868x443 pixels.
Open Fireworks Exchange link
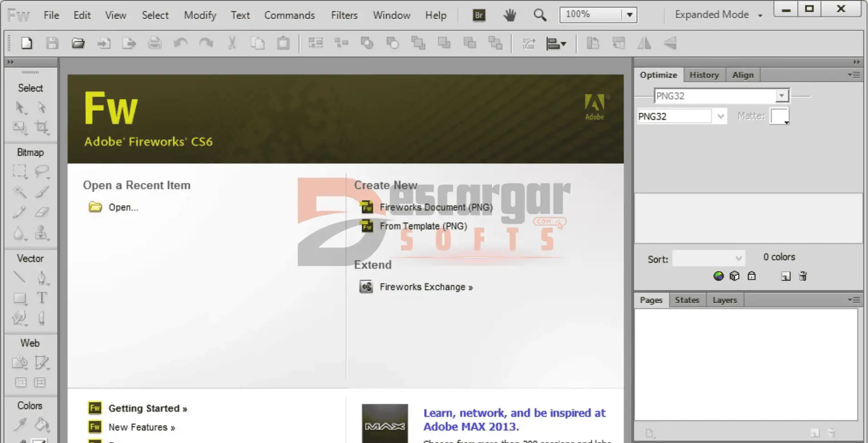tap(426, 287)
